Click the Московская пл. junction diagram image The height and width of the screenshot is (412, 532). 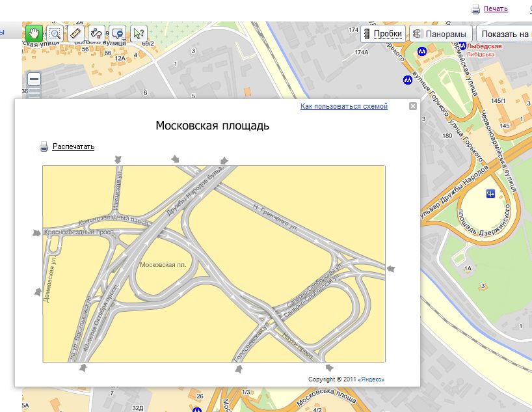(x=213, y=264)
